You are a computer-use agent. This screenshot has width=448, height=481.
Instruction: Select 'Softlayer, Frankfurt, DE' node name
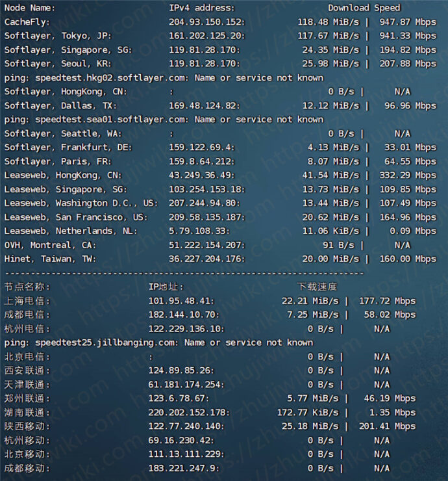click(68, 148)
